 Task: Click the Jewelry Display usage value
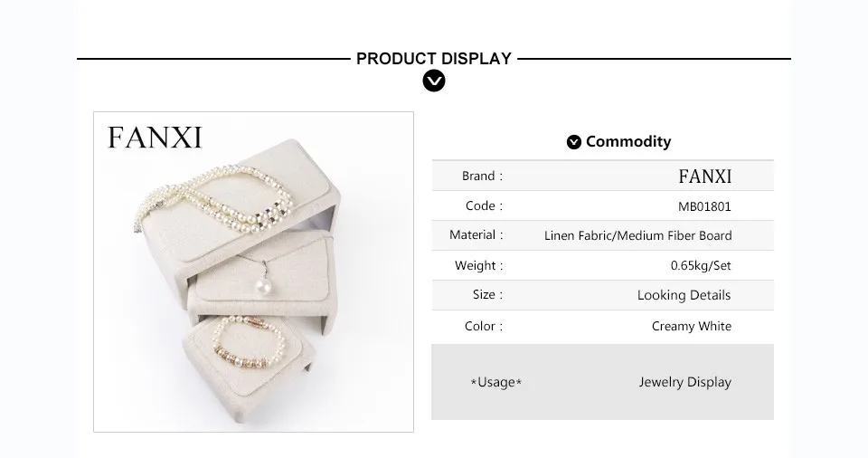pos(684,382)
